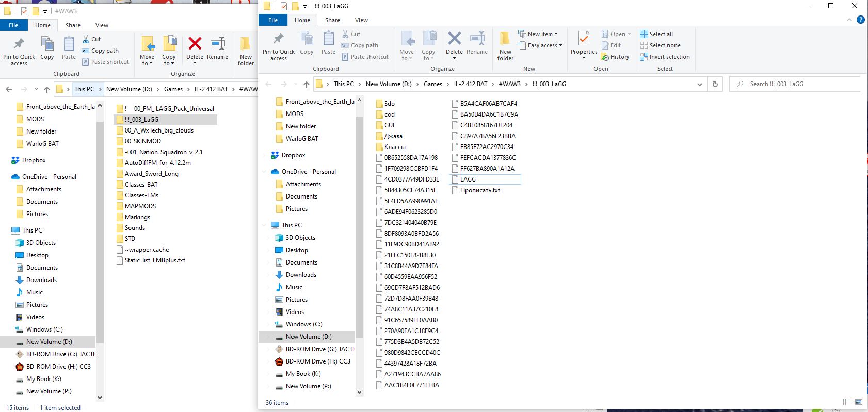Click Cut in the #WAW3 window ribbon
868x412 pixels.
tap(91, 39)
